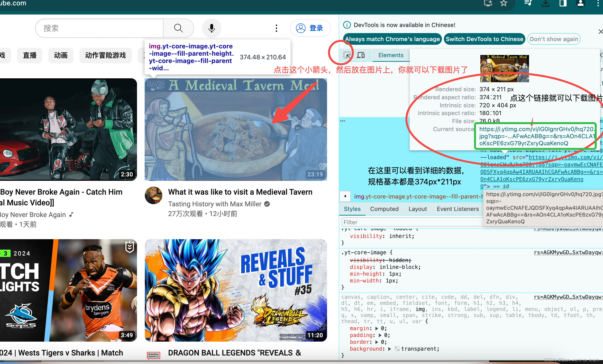Image resolution: width=603 pixels, height=364 pixels.
Task: Click the YouTube search magnifier button
Action: [178, 28]
